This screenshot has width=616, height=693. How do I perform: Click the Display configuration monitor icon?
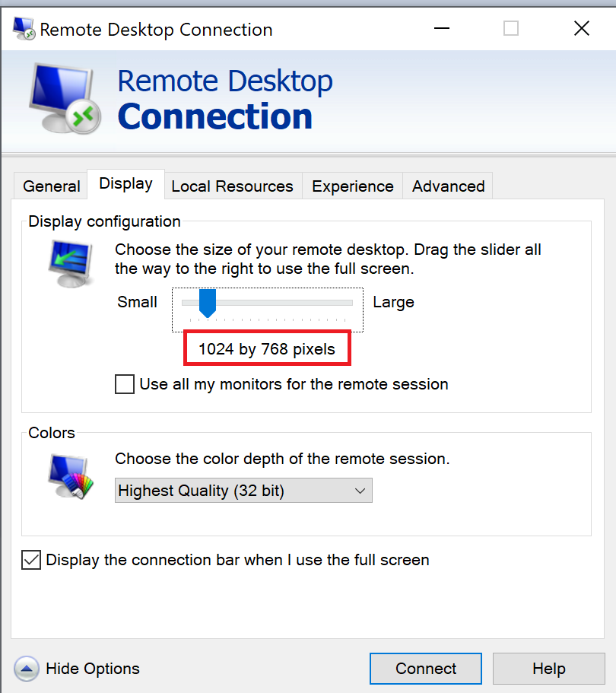[x=71, y=261]
